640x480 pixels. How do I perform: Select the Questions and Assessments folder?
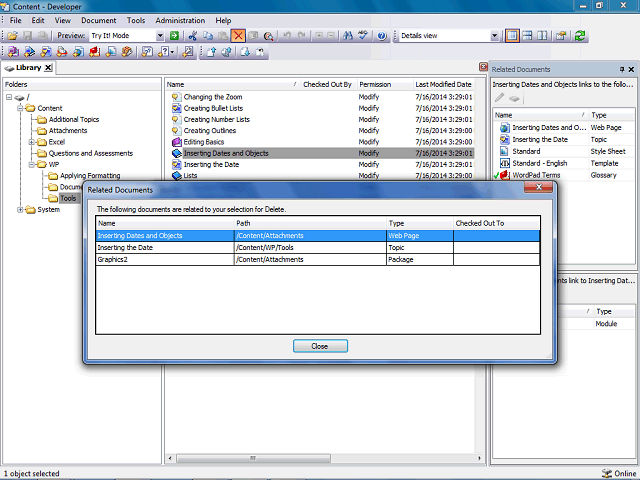(91, 153)
